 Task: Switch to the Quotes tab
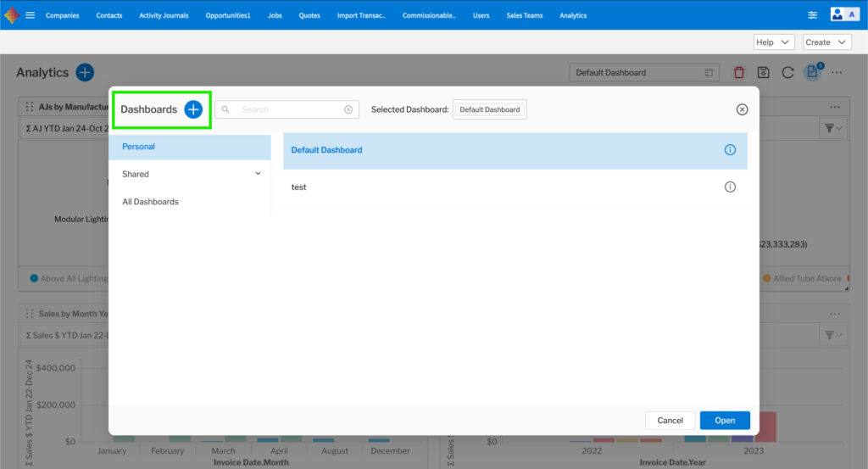pos(309,15)
